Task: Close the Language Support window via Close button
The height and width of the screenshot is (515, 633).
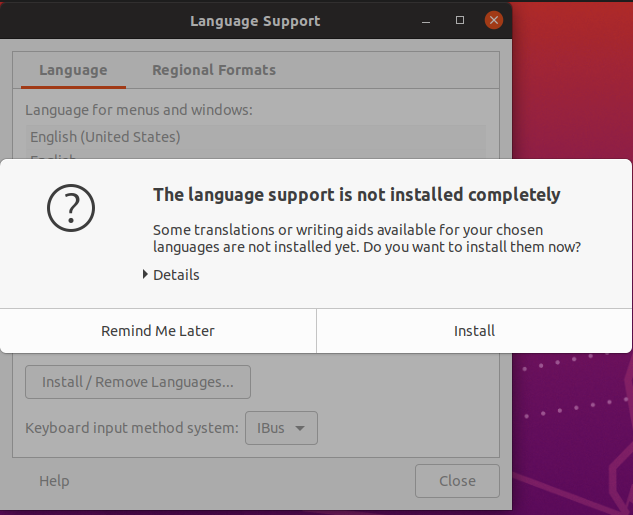Action: click(x=457, y=481)
